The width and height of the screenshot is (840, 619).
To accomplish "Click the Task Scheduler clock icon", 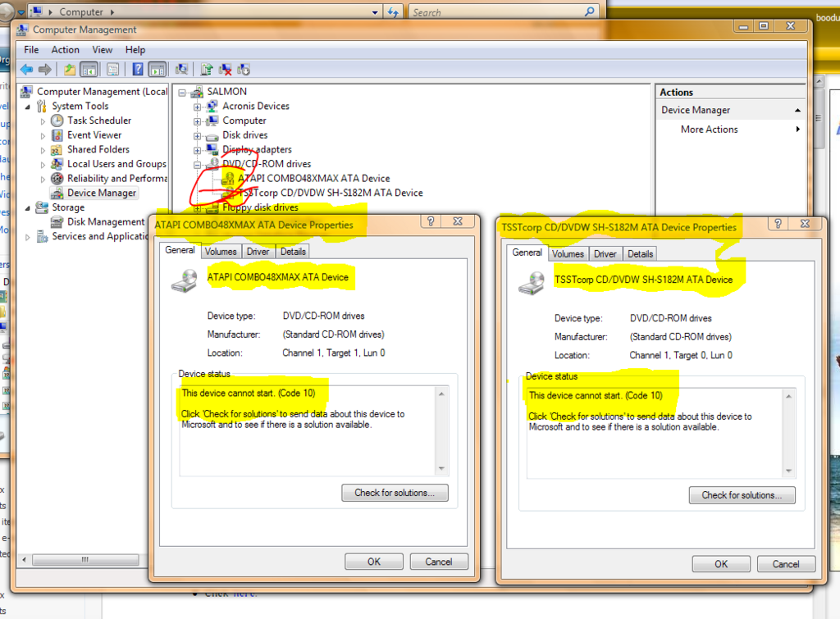I will pos(57,121).
